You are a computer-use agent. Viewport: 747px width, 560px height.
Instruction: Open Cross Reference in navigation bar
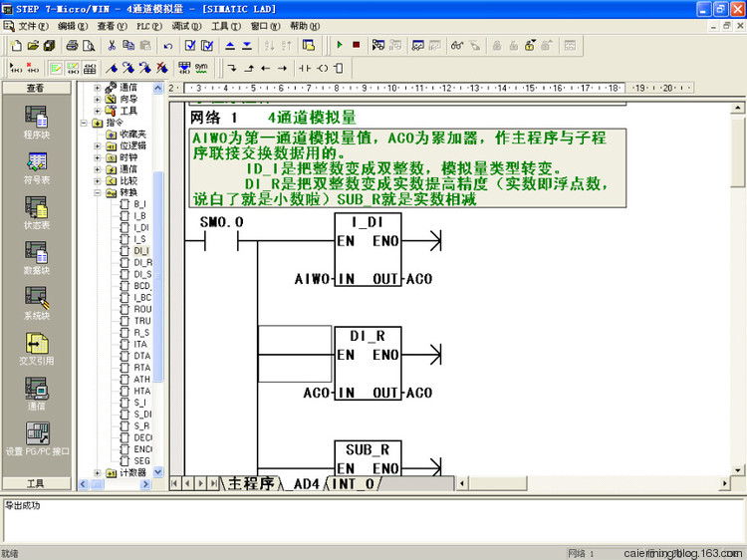pos(37,349)
